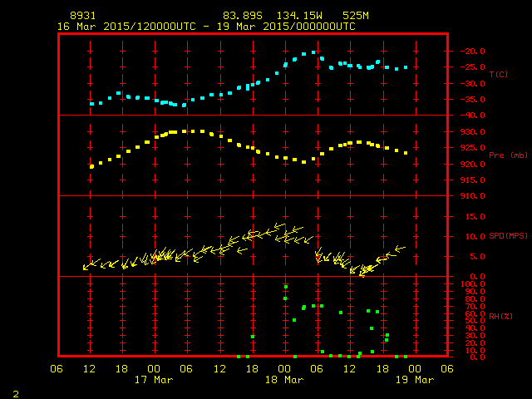Click the 19 Mar date label
The image size is (532, 399).
415,380
